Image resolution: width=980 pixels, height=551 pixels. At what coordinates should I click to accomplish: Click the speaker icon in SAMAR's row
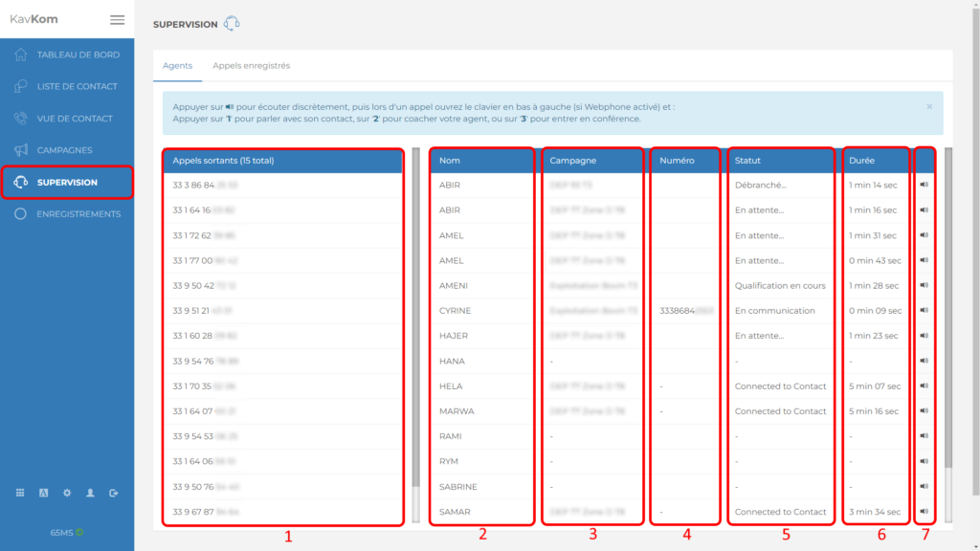[924, 512]
